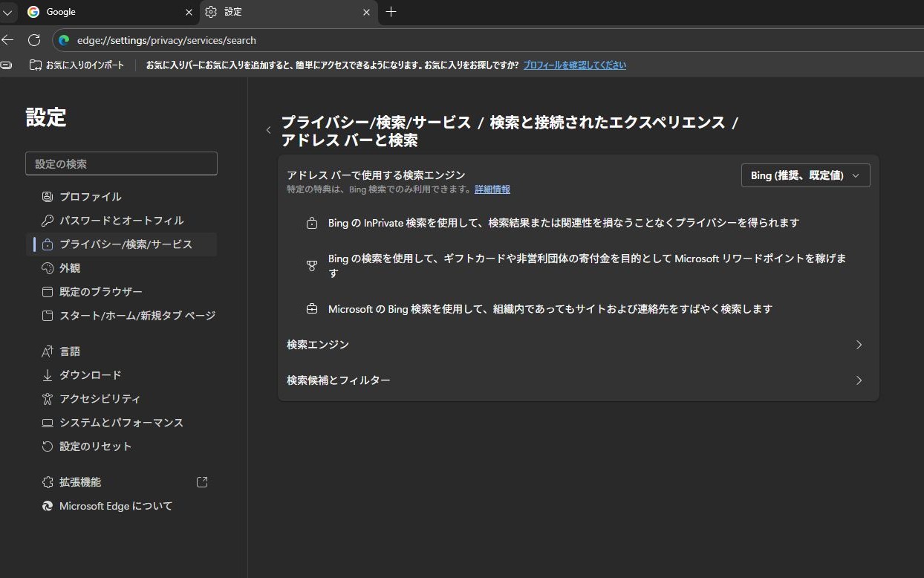Viewport: 924px width, 578px height.
Task: Open the Bing search engine dropdown
Action: pos(805,175)
